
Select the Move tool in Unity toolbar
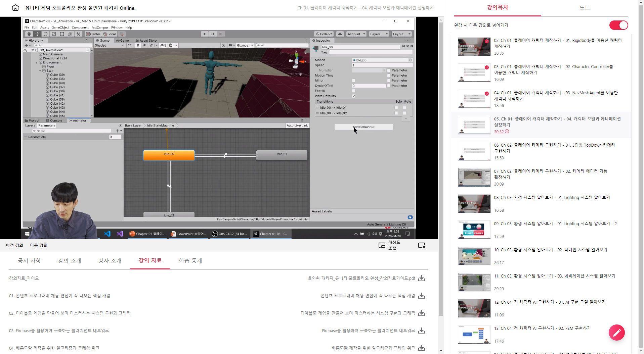click(x=37, y=34)
